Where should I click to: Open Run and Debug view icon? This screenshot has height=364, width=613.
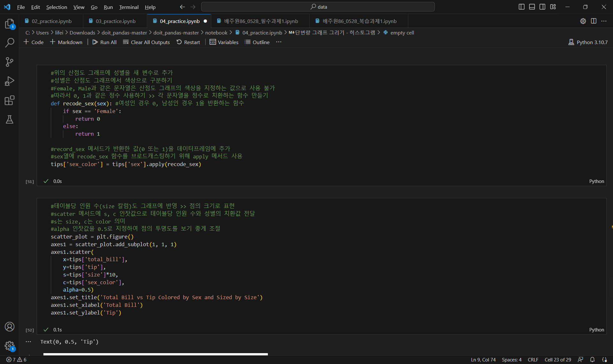pyautogui.click(x=10, y=81)
